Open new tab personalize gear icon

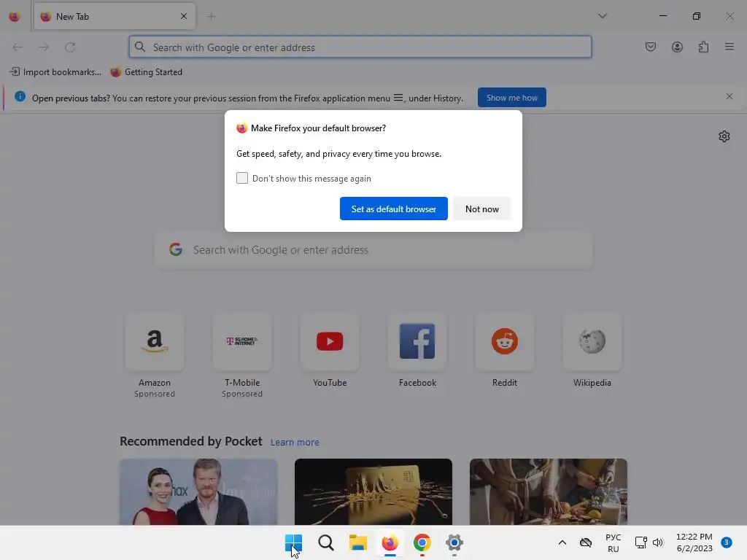click(x=724, y=136)
